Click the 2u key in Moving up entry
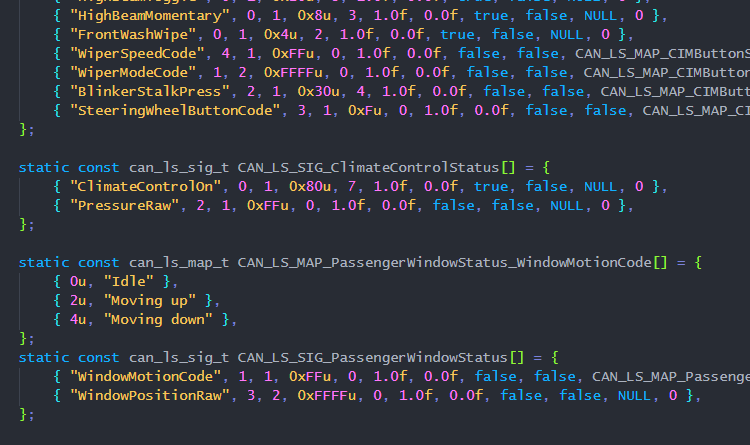 click(x=78, y=301)
